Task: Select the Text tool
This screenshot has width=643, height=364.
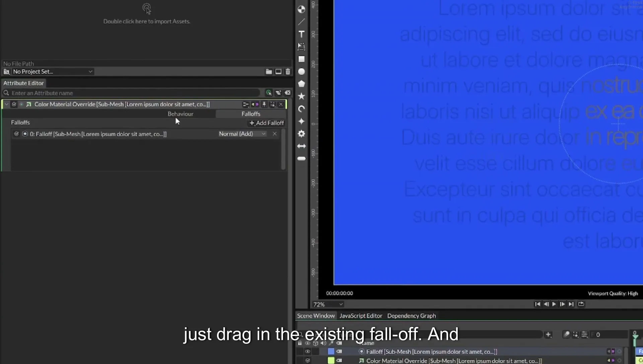Action: click(x=301, y=34)
